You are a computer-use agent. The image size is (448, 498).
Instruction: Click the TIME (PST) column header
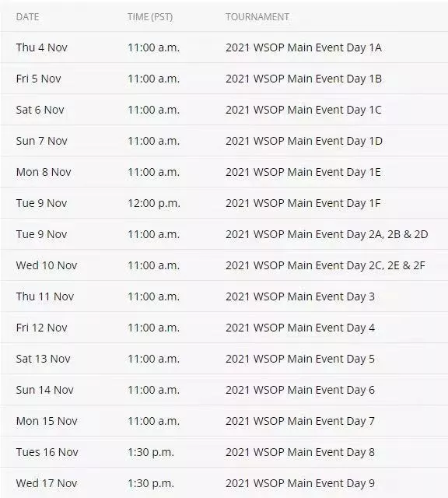pos(150,17)
